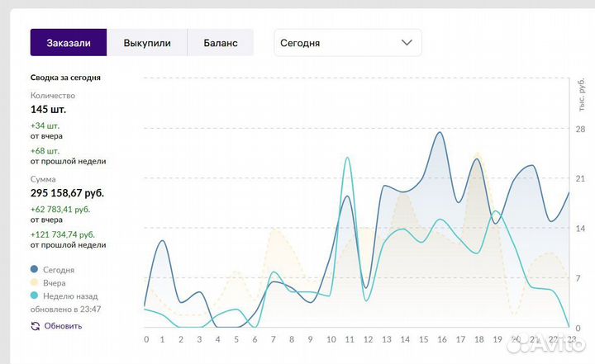The width and height of the screenshot is (595, 364).
Task: Click the refresh arrows icon beside Обновить
Action: [x=35, y=326]
